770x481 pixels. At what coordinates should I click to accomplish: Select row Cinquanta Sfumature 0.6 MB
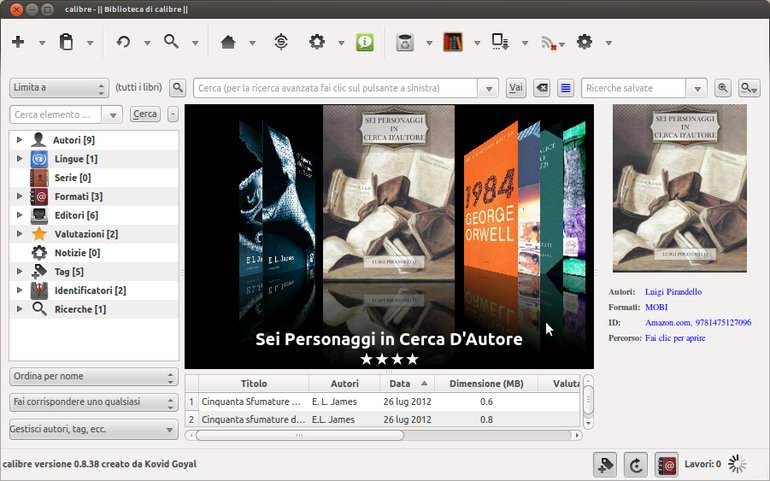coord(383,402)
